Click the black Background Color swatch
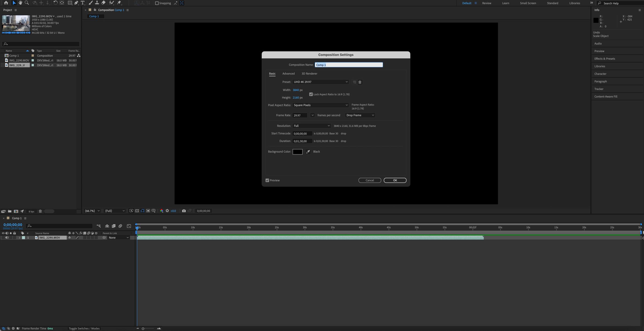The height and width of the screenshot is (331, 644). tap(297, 152)
